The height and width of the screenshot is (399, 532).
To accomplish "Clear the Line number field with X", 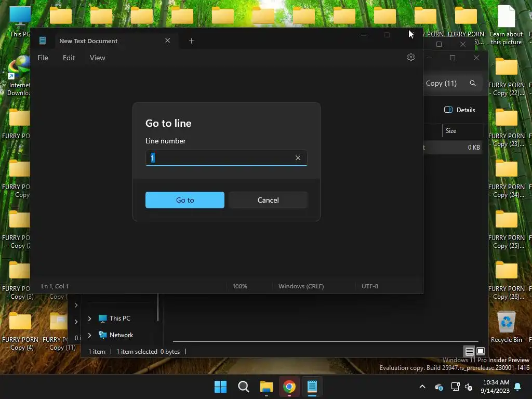I will tap(298, 158).
